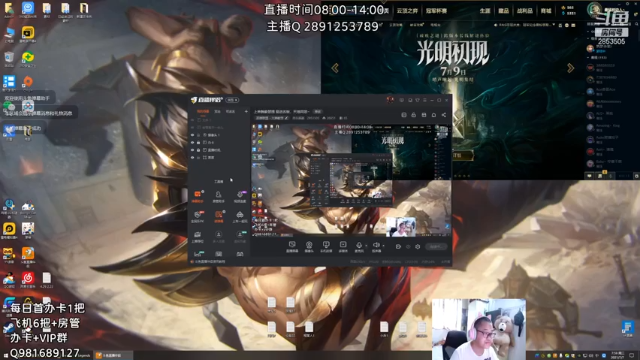Click the small webcam preview inside the stream preview
640x360 pixels.
[x=401, y=227]
